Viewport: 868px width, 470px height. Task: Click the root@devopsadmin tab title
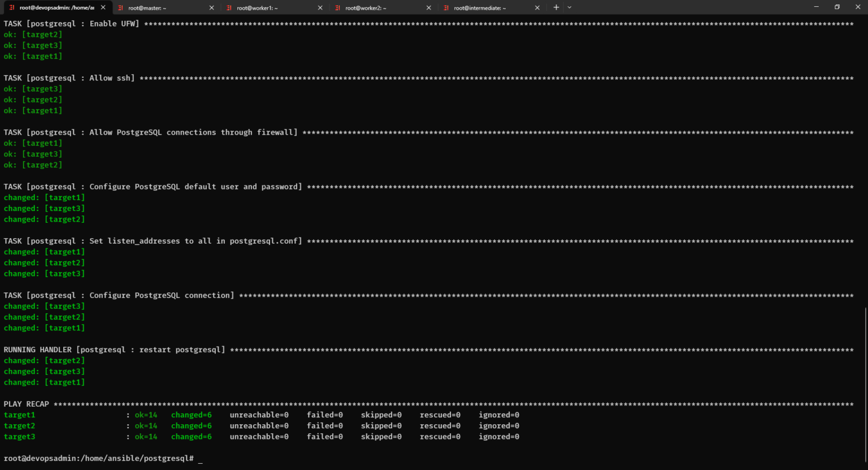[57, 8]
